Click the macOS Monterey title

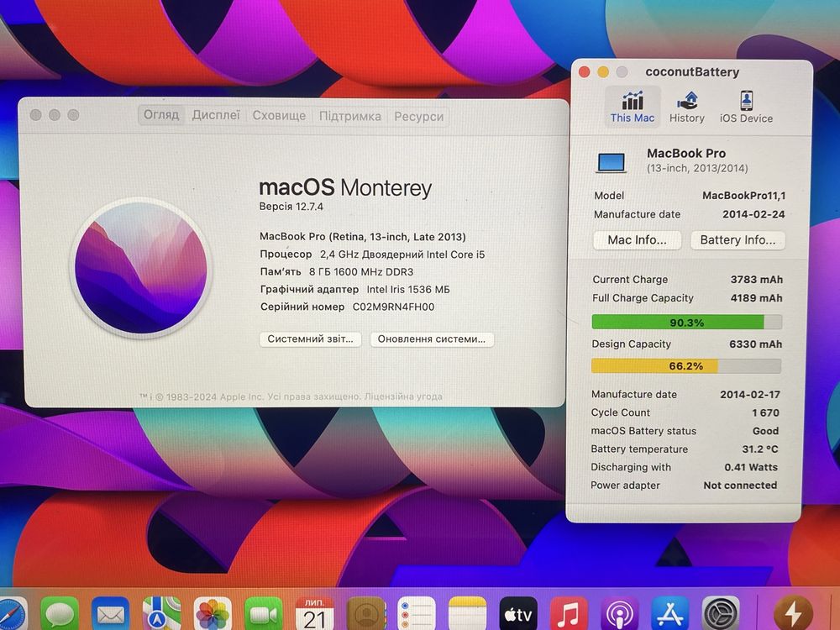(345, 188)
